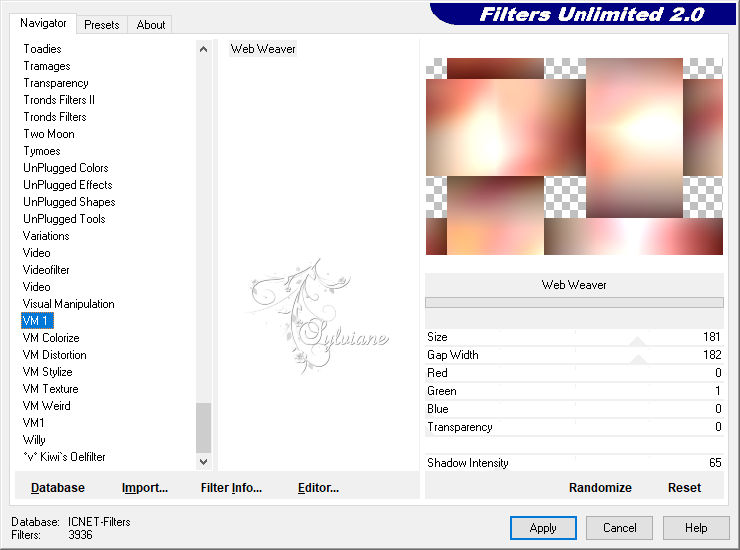Click the category list scrollbar thumb
740x550 pixels.
pyautogui.click(x=203, y=428)
